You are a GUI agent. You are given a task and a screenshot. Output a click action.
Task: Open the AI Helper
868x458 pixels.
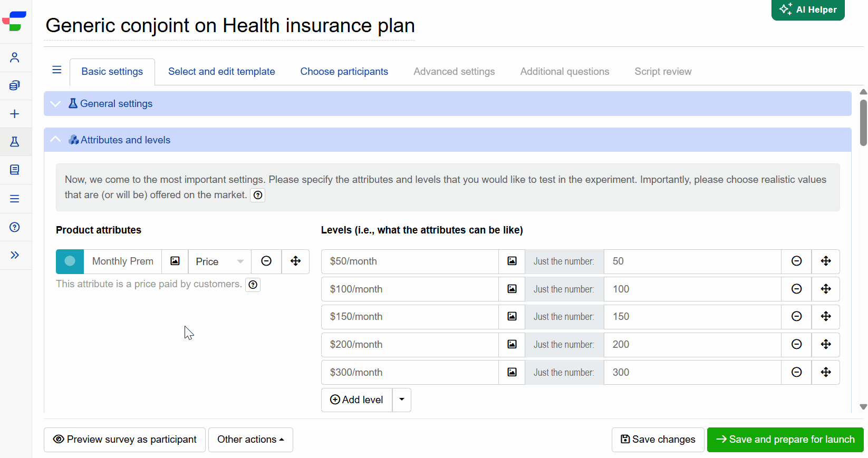pyautogui.click(x=808, y=9)
